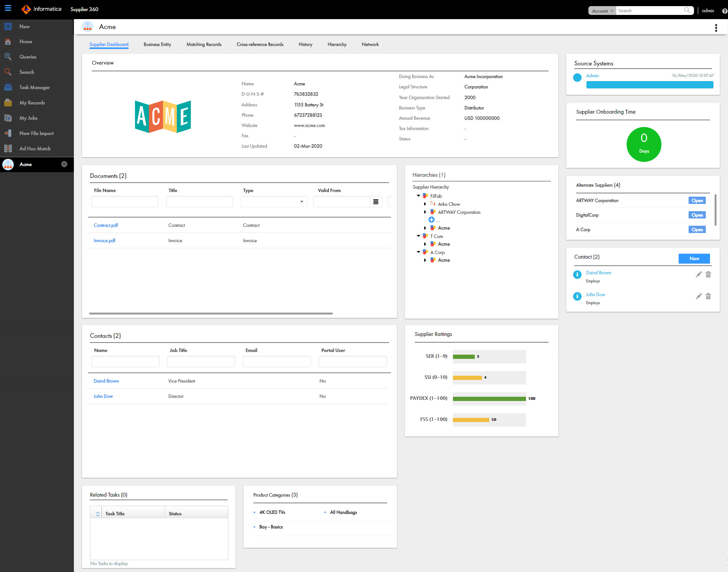Click the admin user label
The image size is (728, 572).
[x=708, y=11]
